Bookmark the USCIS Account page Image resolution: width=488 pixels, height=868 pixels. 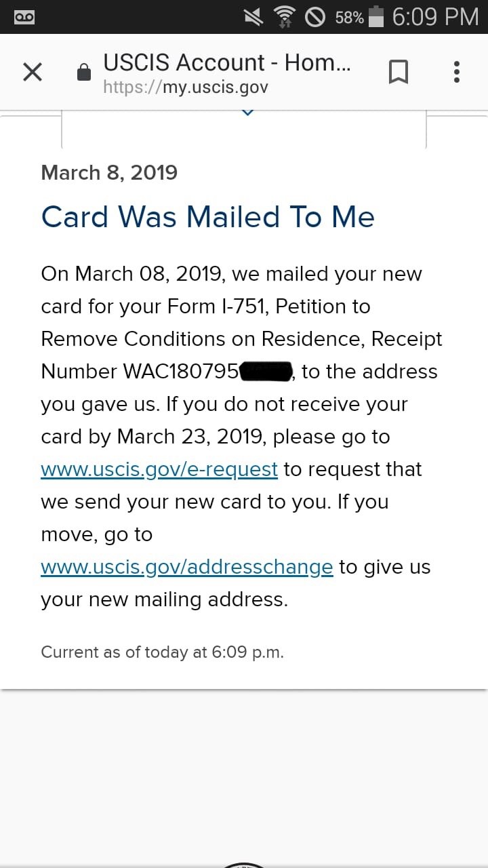point(398,72)
